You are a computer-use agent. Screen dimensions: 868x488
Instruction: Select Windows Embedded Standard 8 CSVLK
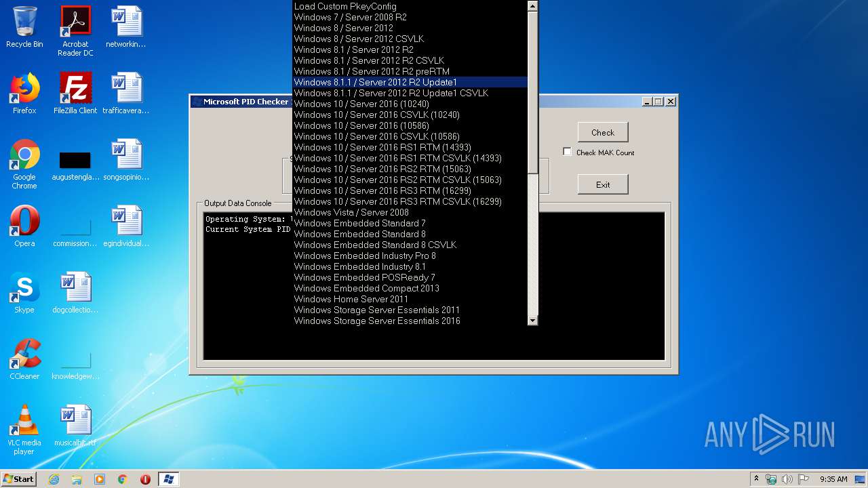tap(410, 245)
